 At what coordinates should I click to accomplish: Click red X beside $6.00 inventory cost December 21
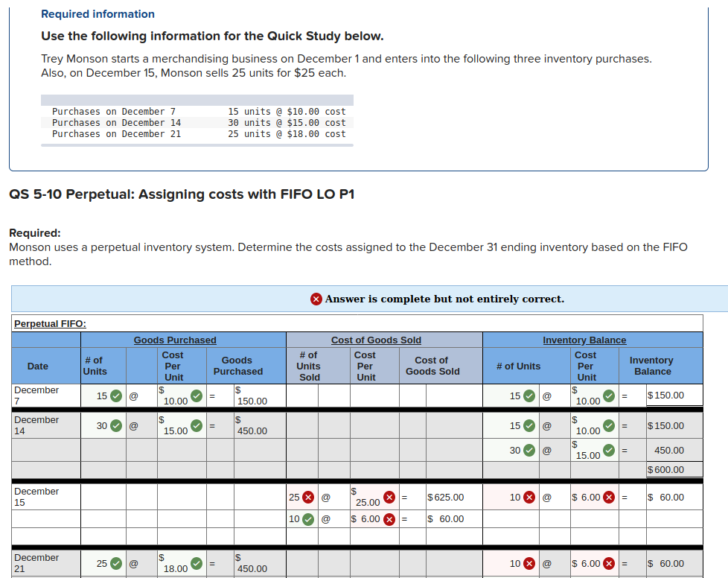pyautogui.click(x=609, y=564)
